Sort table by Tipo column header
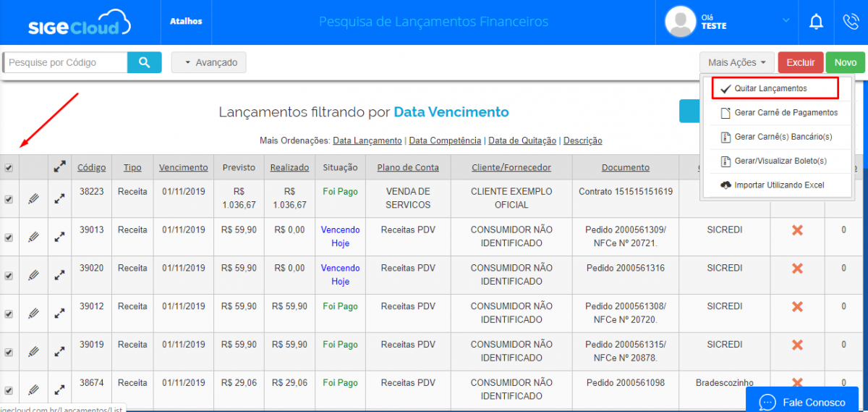 point(132,167)
